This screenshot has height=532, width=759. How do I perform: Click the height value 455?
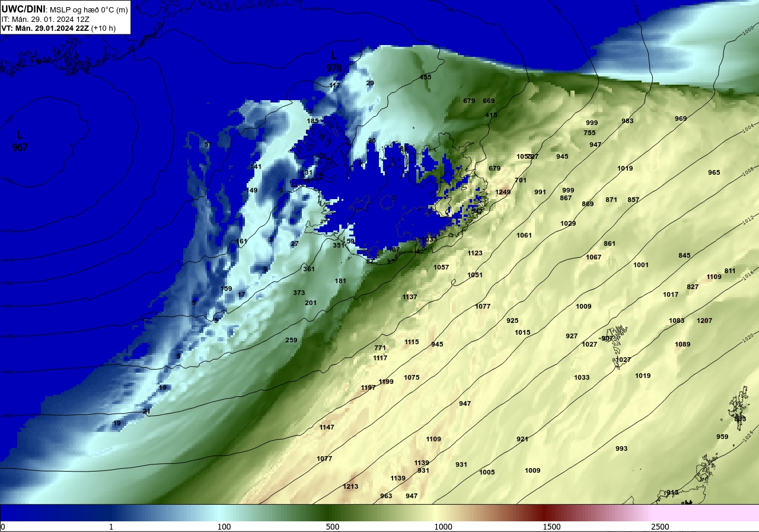[x=426, y=77]
